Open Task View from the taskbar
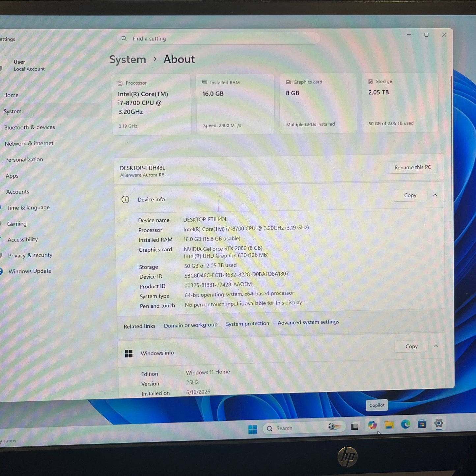The height and width of the screenshot is (476, 476). click(354, 427)
